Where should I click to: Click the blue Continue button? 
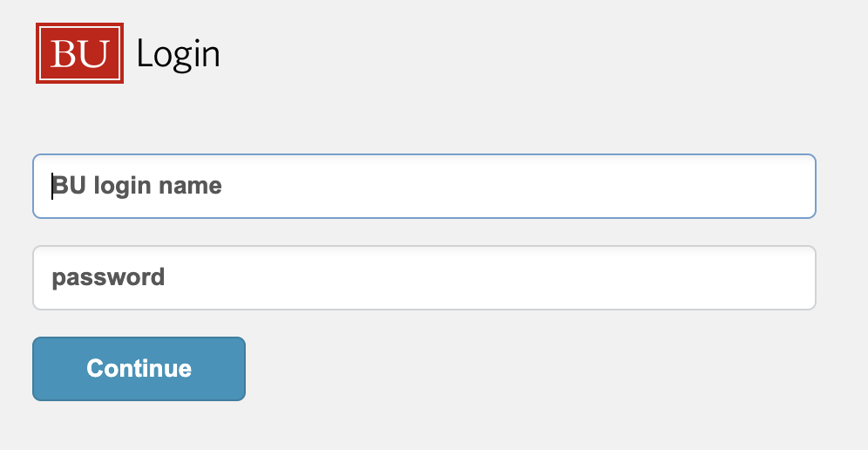[139, 369]
